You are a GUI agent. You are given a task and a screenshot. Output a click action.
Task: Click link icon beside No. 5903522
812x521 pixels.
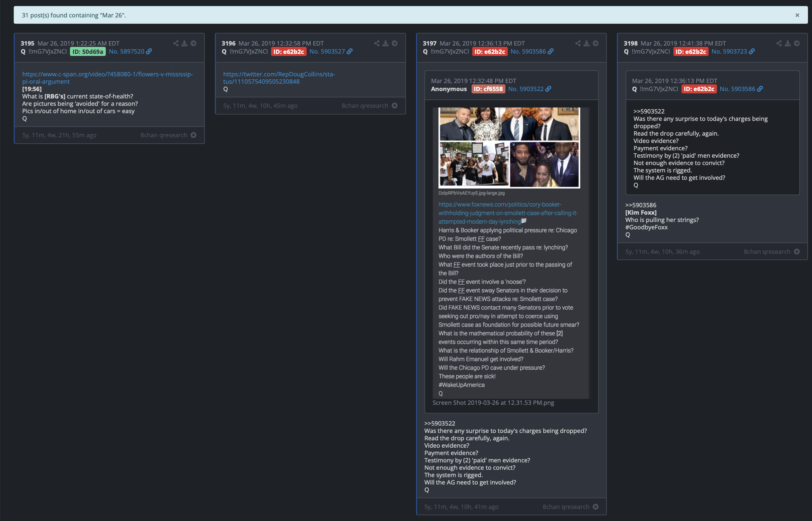pyautogui.click(x=548, y=89)
